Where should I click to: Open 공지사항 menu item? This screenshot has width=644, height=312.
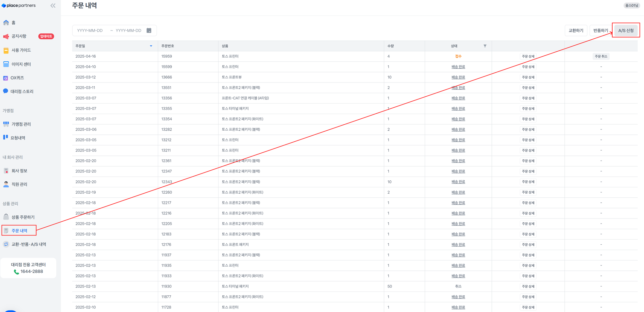(x=19, y=36)
